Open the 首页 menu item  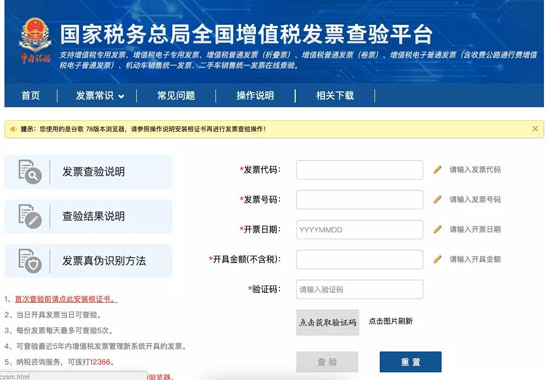point(31,95)
